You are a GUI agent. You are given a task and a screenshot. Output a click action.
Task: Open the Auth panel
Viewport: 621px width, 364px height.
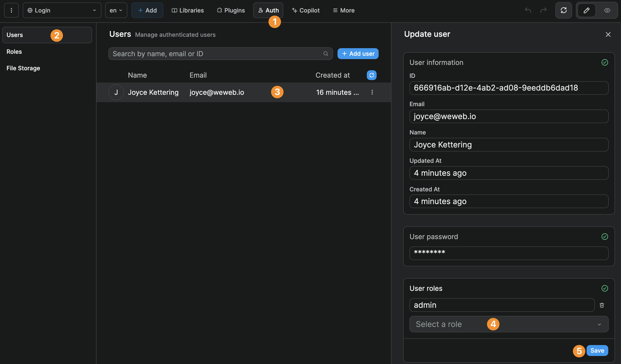268,10
